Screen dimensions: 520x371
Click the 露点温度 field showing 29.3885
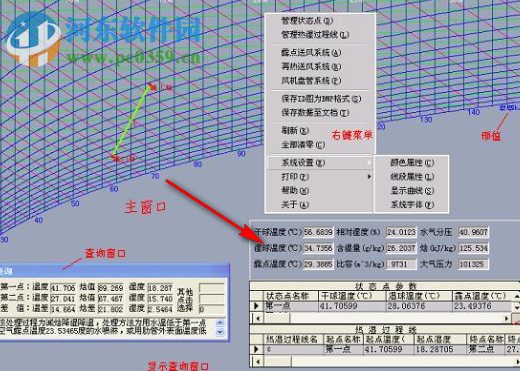[x=318, y=264]
